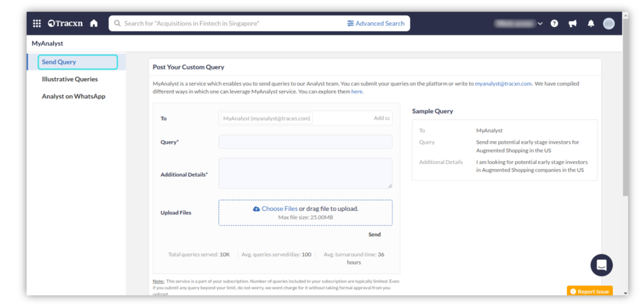644x308 pixels.
Task: Open Advanced Search options
Action: click(376, 24)
